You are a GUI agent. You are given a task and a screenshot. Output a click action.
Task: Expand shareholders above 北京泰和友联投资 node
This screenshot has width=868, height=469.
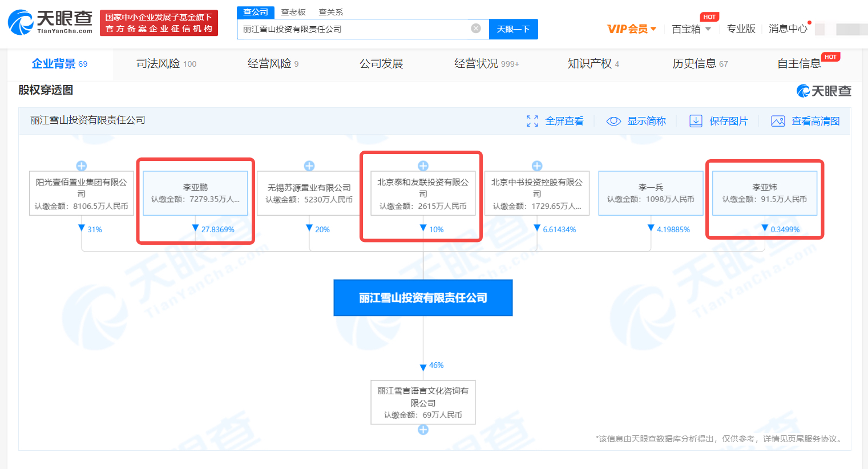point(423,166)
